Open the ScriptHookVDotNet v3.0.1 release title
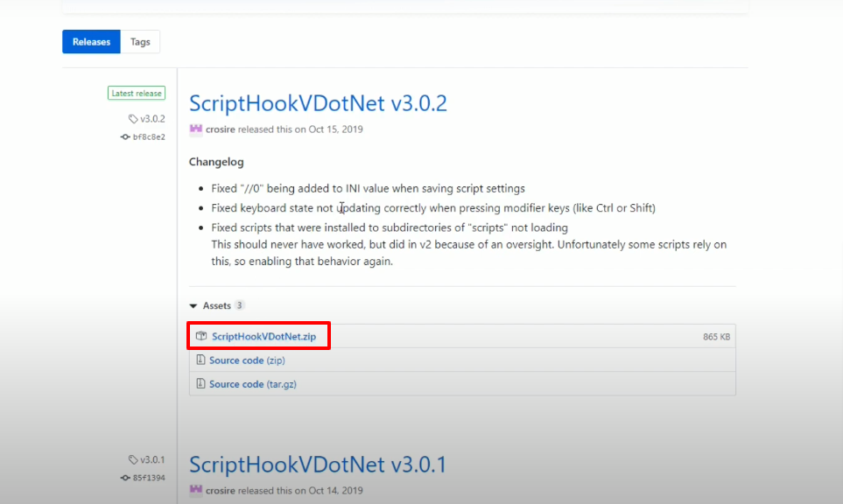This screenshot has width=843, height=504. tap(318, 465)
